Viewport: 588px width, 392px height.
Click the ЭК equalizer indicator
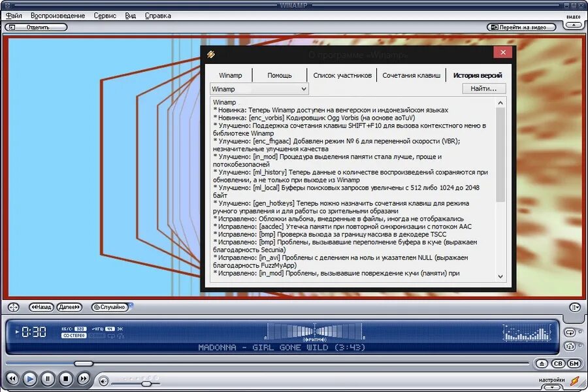click(120, 329)
